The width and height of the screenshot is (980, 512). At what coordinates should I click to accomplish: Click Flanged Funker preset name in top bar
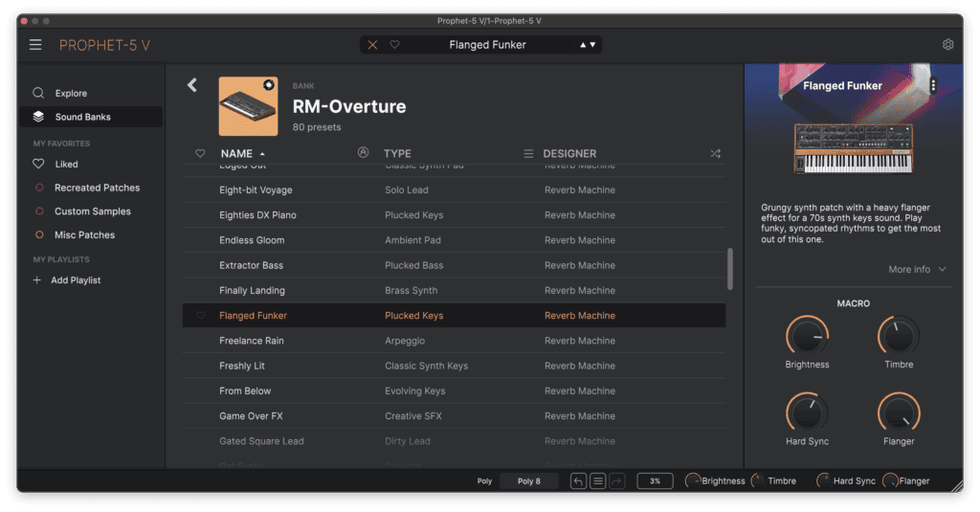[487, 45]
